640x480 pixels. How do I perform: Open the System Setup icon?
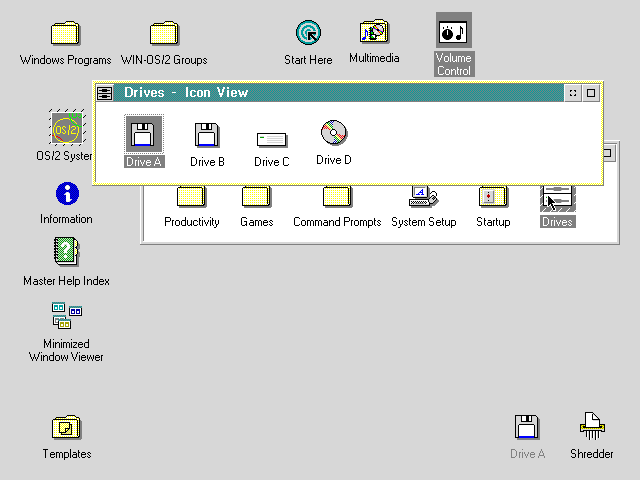(423, 196)
